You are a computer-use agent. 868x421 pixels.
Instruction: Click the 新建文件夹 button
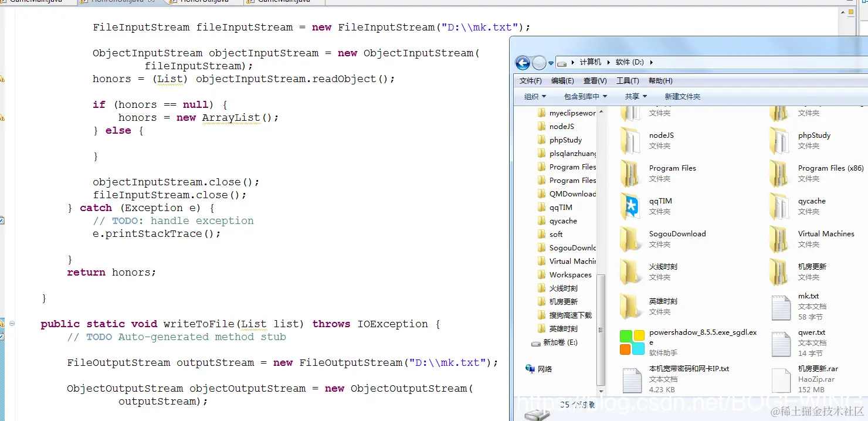(x=682, y=97)
